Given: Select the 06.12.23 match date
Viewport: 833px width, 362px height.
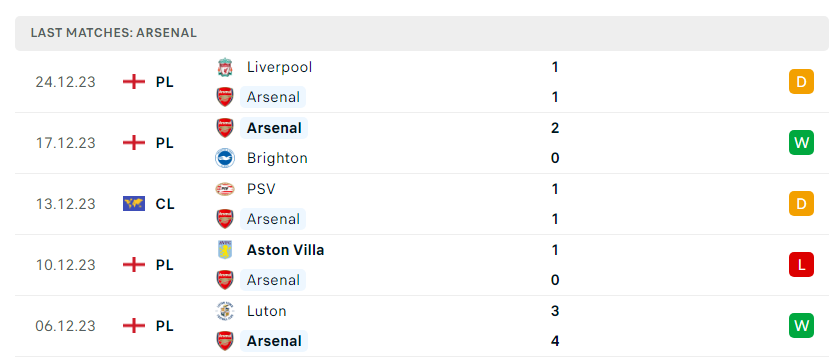Looking at the screenshot, I should coord(65,326).
